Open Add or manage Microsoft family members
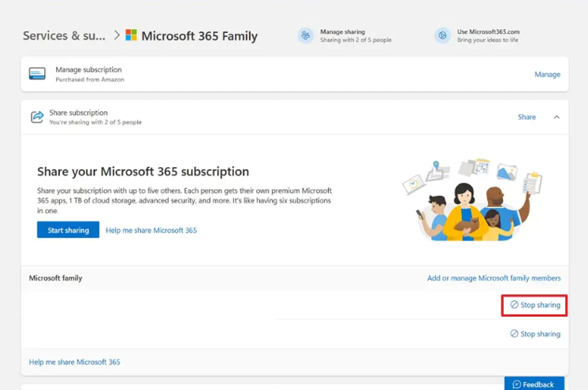 pos(494,278)
